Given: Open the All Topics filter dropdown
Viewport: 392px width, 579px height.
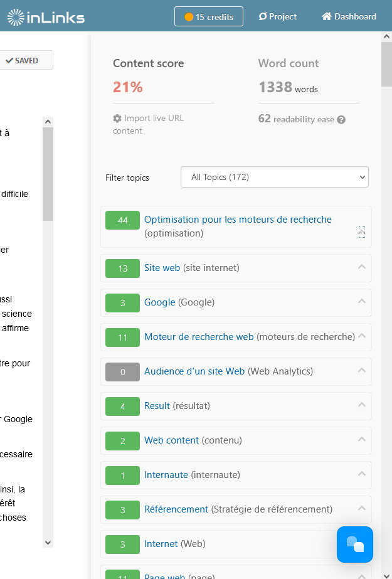Looking at the screenshot, I should (274, 177).
